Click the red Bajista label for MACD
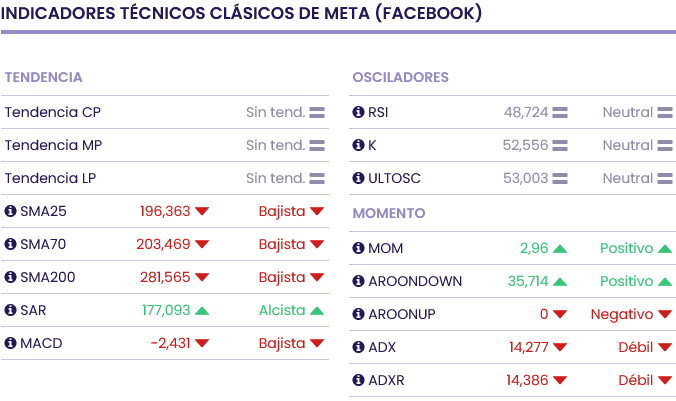This screenshot has width=676, height=401. click(282, 343)
